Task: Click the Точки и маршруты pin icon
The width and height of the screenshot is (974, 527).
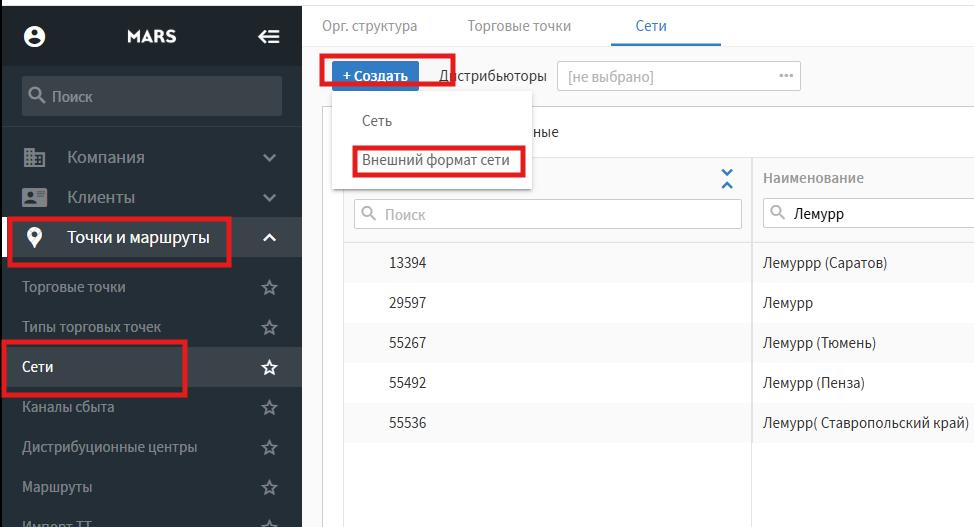Action: [35, 238]
